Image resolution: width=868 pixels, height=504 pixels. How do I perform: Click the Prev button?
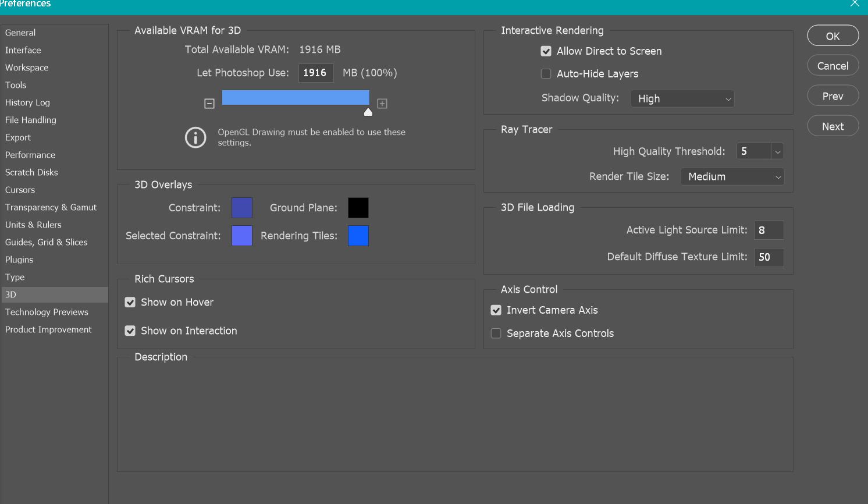click(x=833, y=96)
